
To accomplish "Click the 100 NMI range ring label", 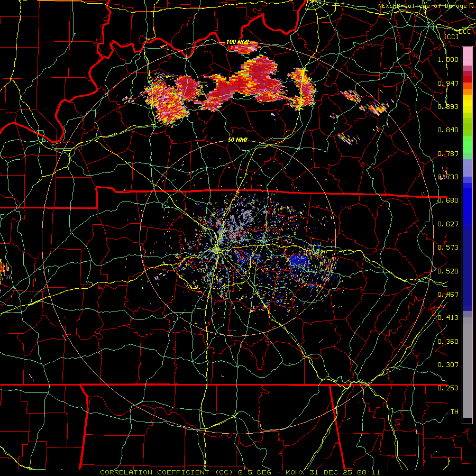I will click(237, 42).
